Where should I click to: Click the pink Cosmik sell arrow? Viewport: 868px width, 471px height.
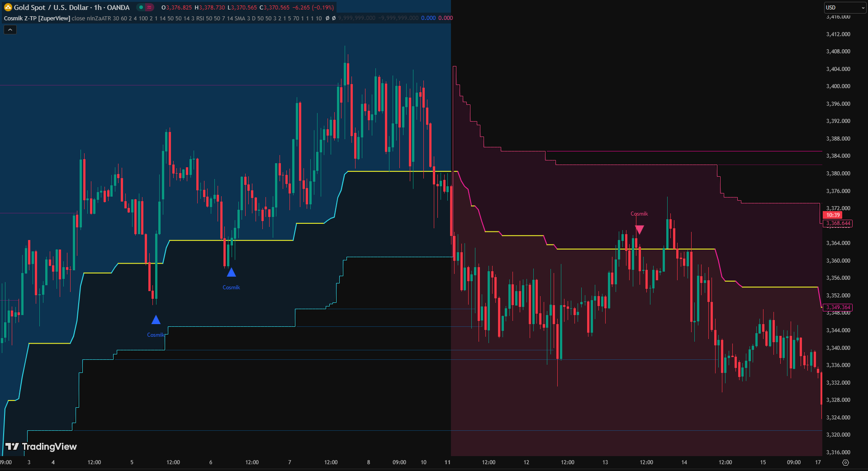[x=639, y=230]
